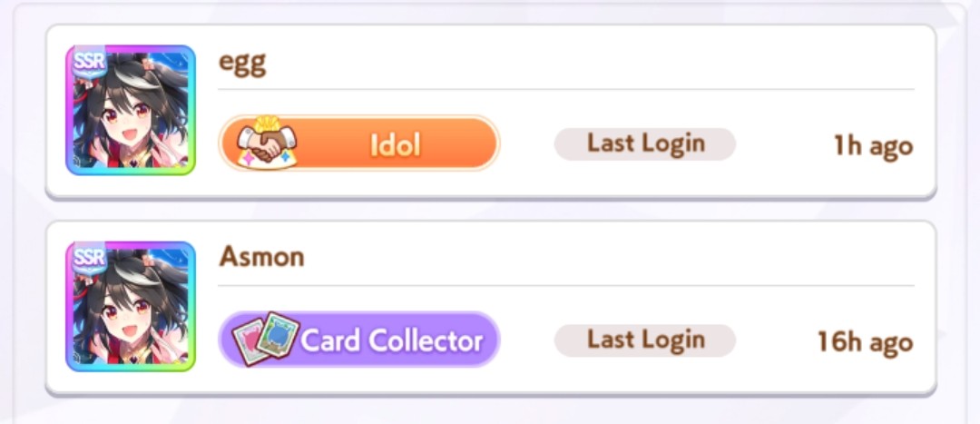Tap the Last Login label for Asmon

(645, 340)
